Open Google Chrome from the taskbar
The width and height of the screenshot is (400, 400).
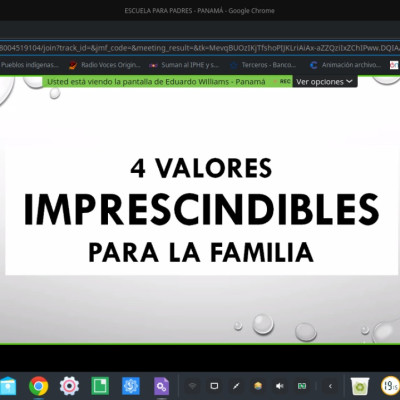[x=38, y=386]
